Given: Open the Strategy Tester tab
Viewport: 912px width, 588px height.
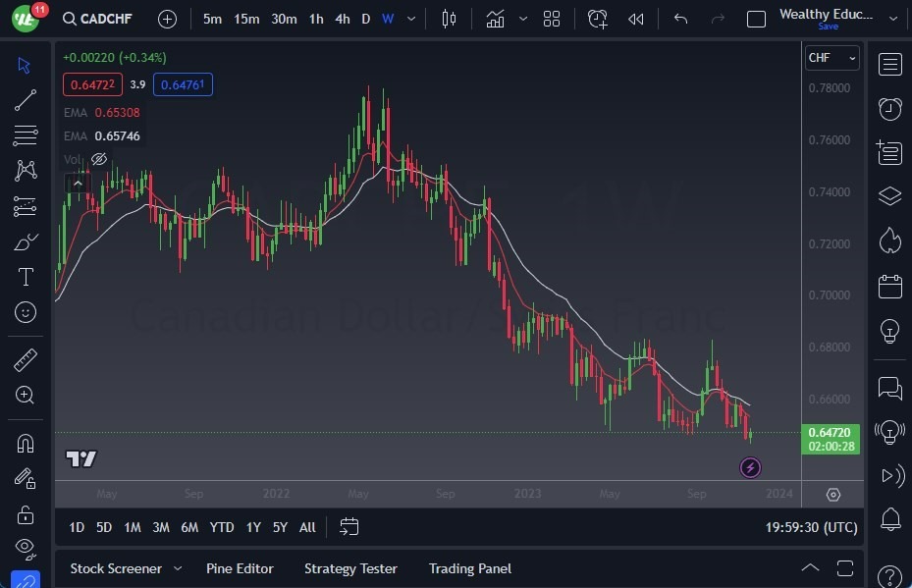Looking at the screenshot, I should 350,568.
